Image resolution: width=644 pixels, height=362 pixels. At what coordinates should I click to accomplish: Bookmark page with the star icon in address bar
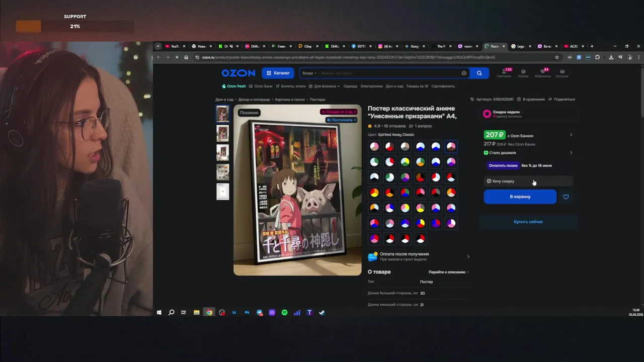pyautogui.click(x=557, y=57)
